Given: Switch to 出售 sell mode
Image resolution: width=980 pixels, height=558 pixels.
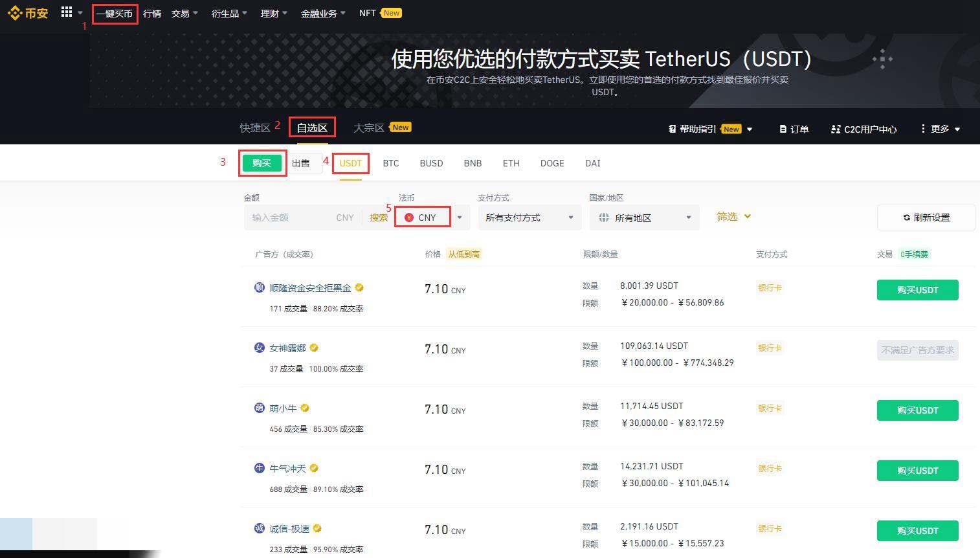Looking at the screenshot, I should point(301,163).
